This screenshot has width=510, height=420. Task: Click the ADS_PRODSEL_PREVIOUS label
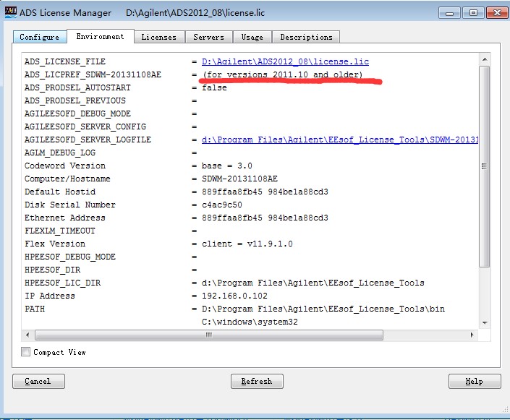pos(75,100)
